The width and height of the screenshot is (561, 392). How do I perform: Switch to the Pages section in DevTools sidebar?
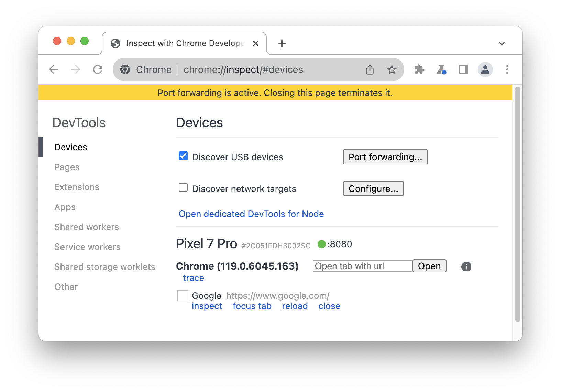pyautogui.click(x=67, y=167)
